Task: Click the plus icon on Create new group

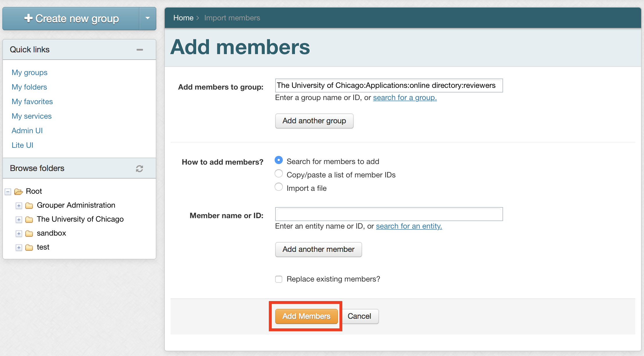Action: point(28,18)
